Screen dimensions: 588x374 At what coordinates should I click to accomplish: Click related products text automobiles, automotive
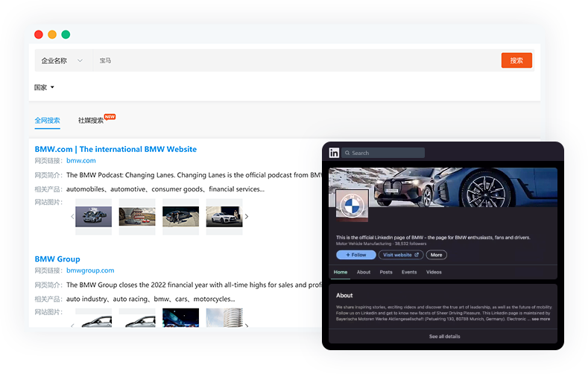click(x=165, y=189)
